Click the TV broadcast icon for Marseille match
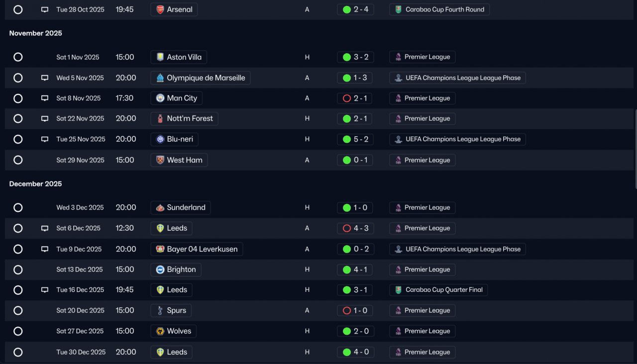The width and height of the screenshot is (637, 364). click(45, 78)
